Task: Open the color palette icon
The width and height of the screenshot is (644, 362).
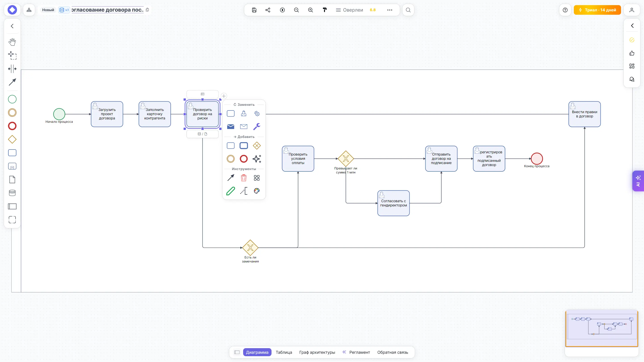Action: 257,191
